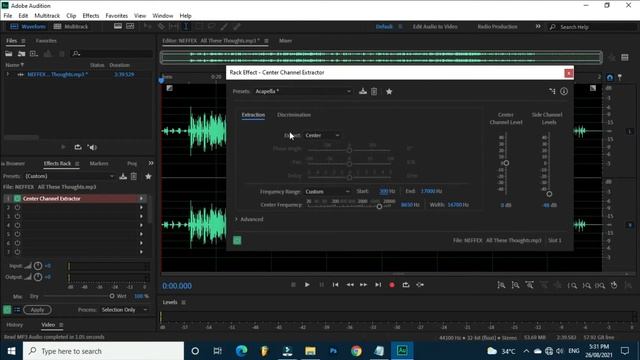Viewport: 640px width, 360px height.
Task: Delete Effects Rack preset trash icon
Action: [x=134, y=176]
